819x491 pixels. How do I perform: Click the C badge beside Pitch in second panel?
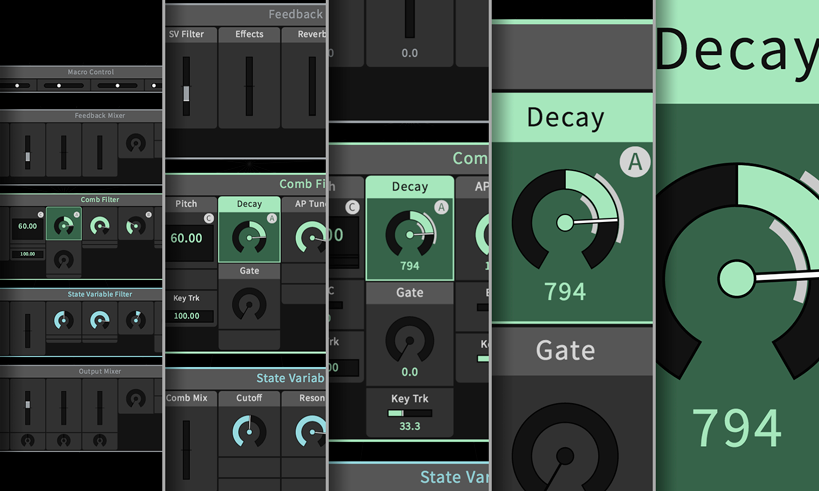point(208,218)
